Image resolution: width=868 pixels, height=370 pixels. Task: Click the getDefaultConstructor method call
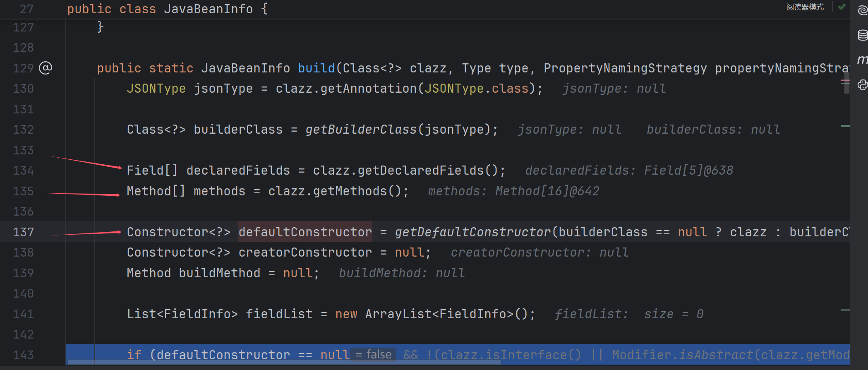(472, 232)
